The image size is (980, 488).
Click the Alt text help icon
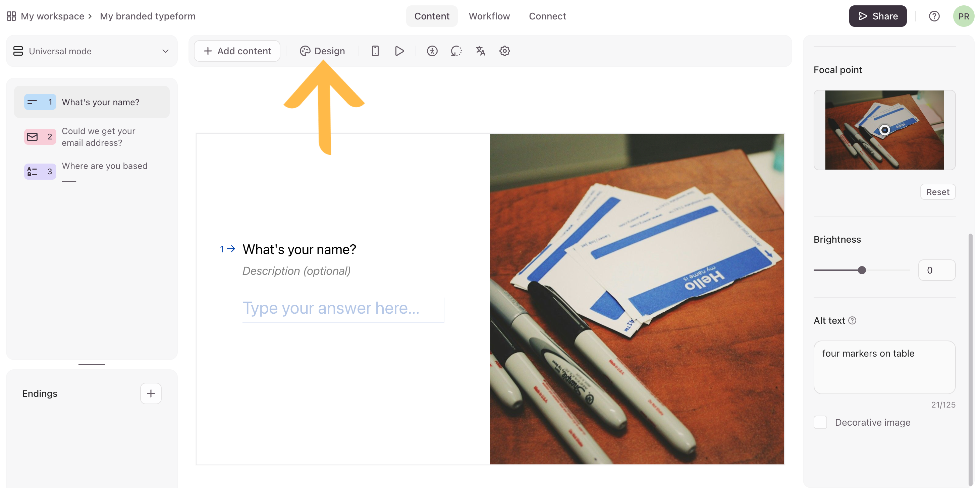click(852, 320)
